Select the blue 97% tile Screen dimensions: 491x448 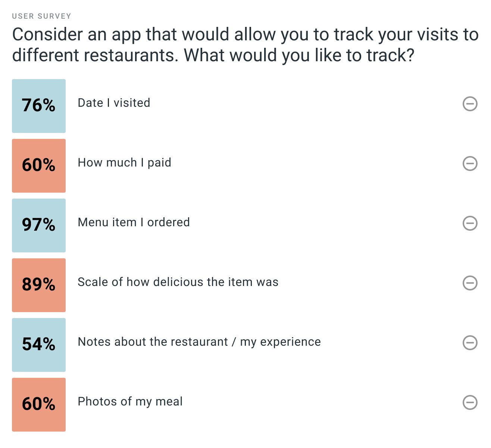coord(39,225)
